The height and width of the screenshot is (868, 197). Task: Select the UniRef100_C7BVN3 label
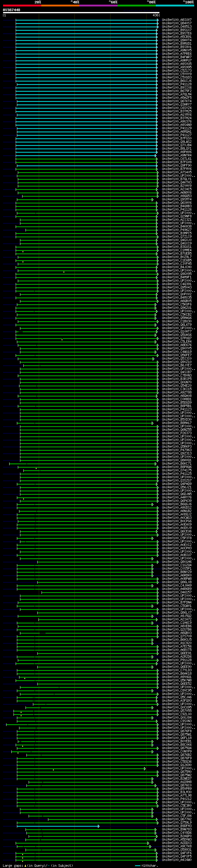click(x=176, y=375)
